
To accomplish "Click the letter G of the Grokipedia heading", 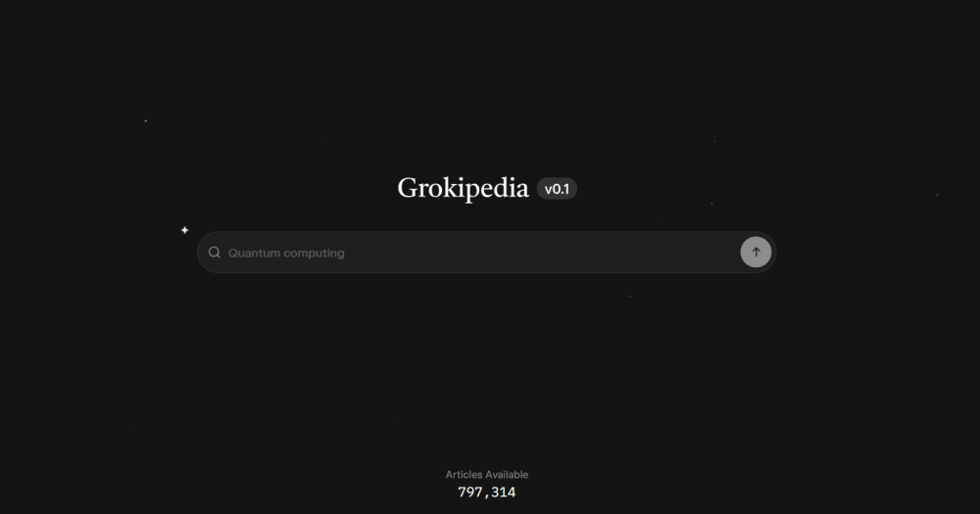I will pyautogui.click(x=410, y=189).
